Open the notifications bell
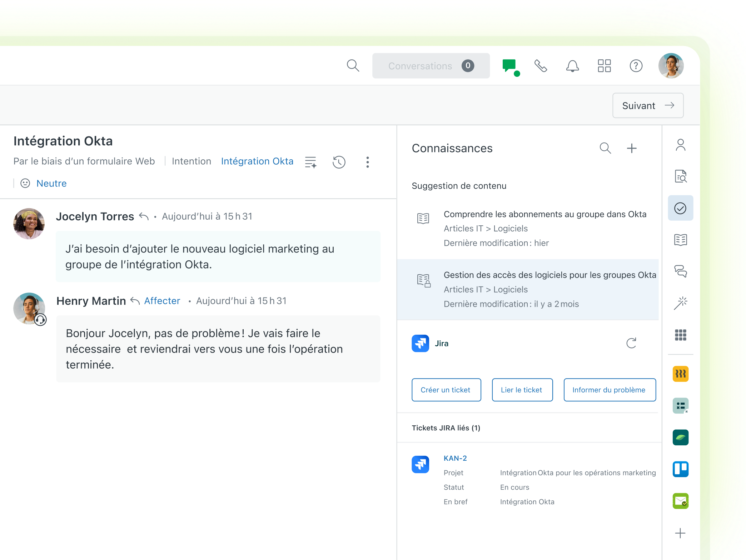The width and height of the screenshot is (746, 560). pyautogui.click(x=572, y=66)
